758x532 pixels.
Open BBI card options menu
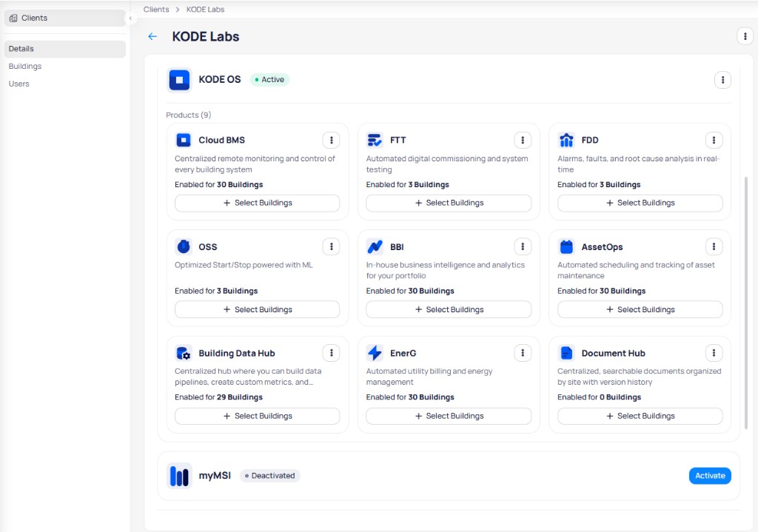(523, 246)
